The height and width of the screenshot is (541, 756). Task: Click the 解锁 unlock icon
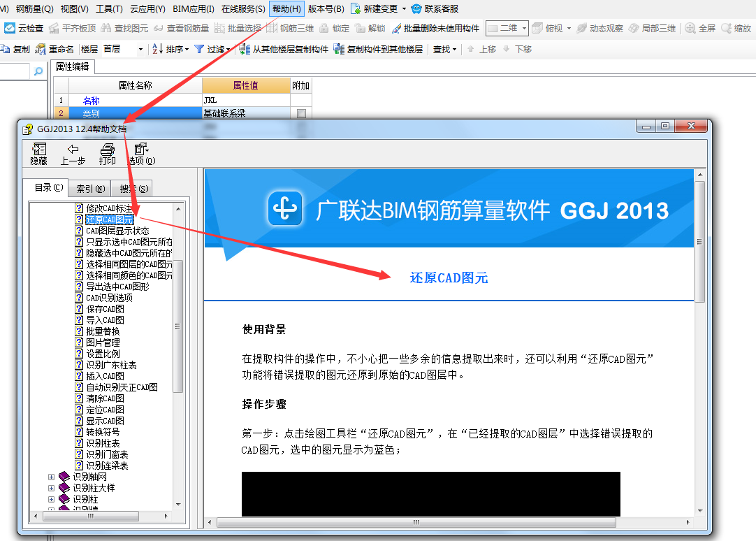(x=360, y=29)
